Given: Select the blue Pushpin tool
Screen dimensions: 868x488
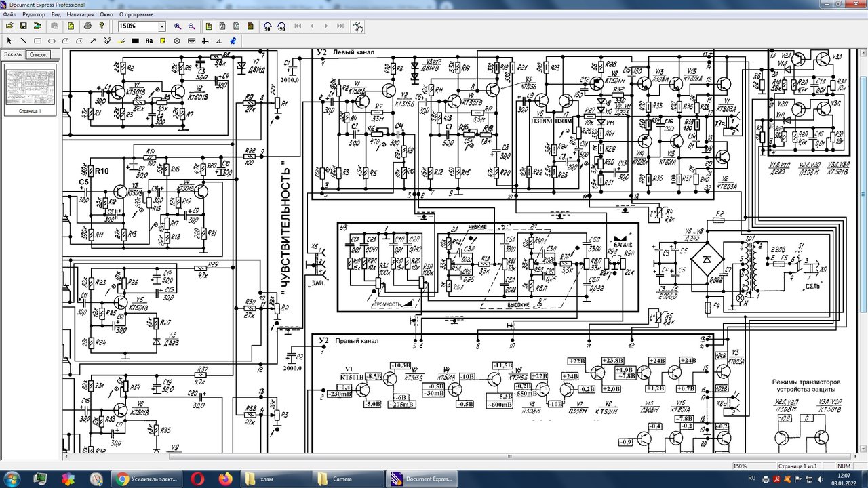Looking at the screenshot, I should 233,41.
